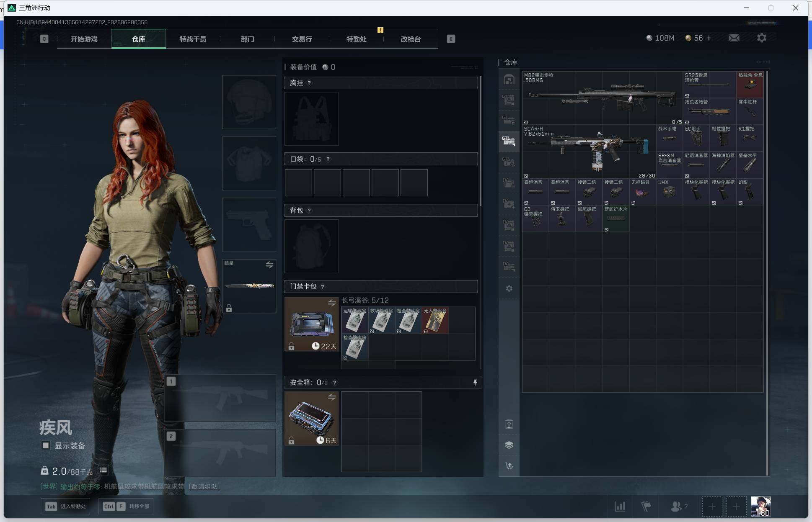Open the mail envelope icon
The height and width of the screenshot is (522, 812).
click(x=734, y=38)
